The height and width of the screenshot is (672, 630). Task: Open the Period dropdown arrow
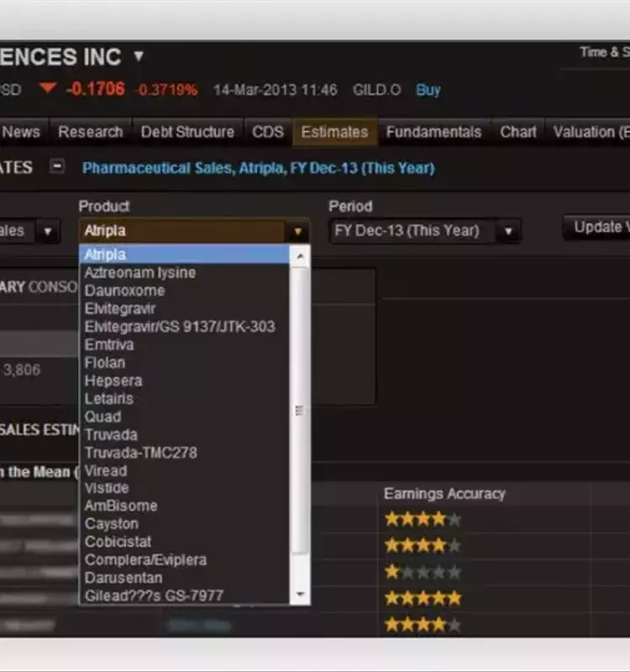tap(508, 232)
